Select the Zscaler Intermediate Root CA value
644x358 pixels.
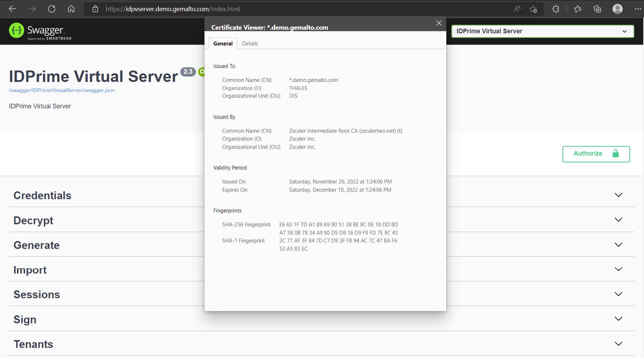pos(346,131)
